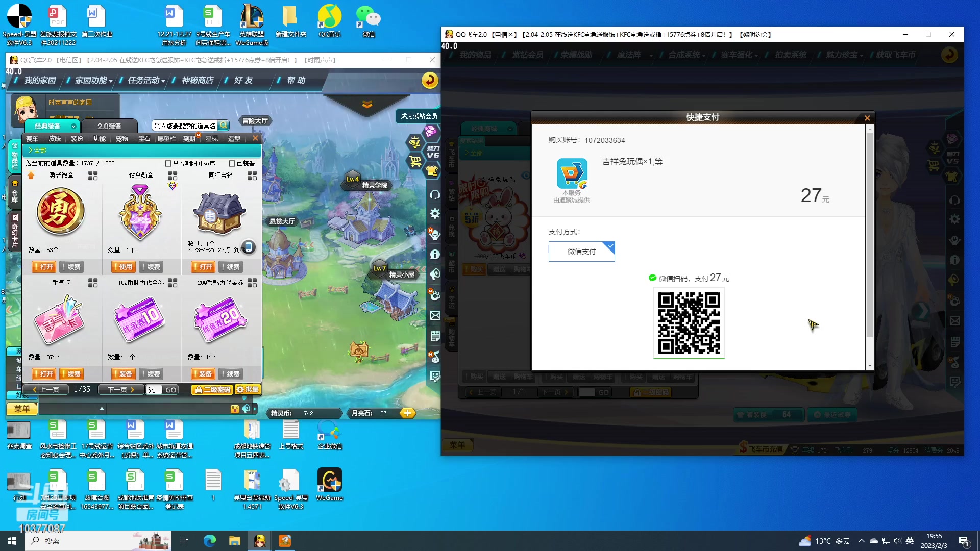Viewport: 980px width, 551px height.
Task: Expand 经典装备 tab dropdown arrow
Action: (x=73, y=126)
